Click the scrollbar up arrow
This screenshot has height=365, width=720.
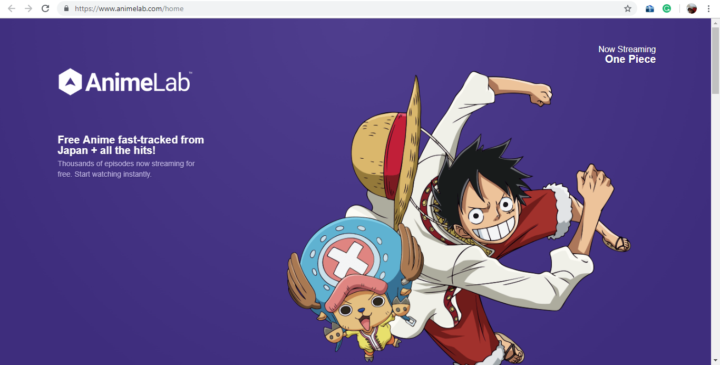715,22
